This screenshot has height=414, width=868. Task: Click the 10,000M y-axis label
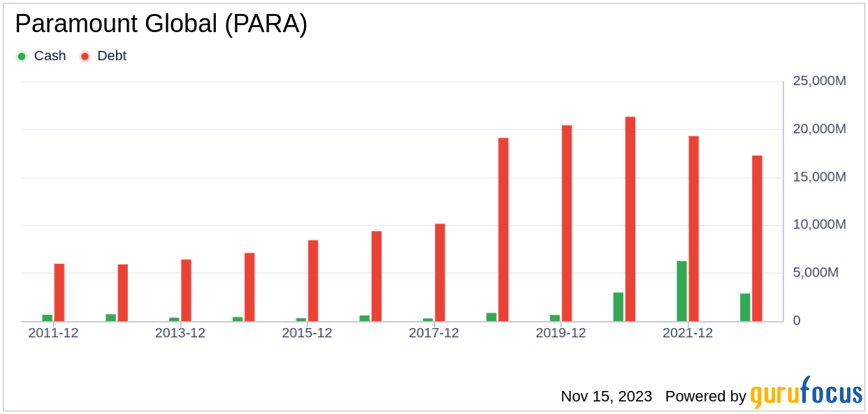pos(819,225)
